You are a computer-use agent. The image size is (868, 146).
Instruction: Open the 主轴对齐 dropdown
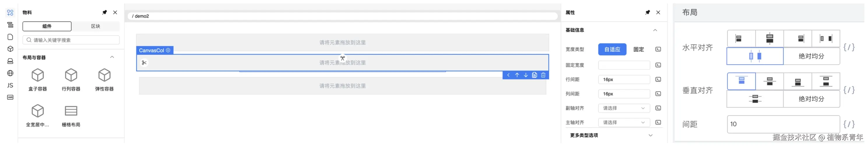click(x=624, y=122)
